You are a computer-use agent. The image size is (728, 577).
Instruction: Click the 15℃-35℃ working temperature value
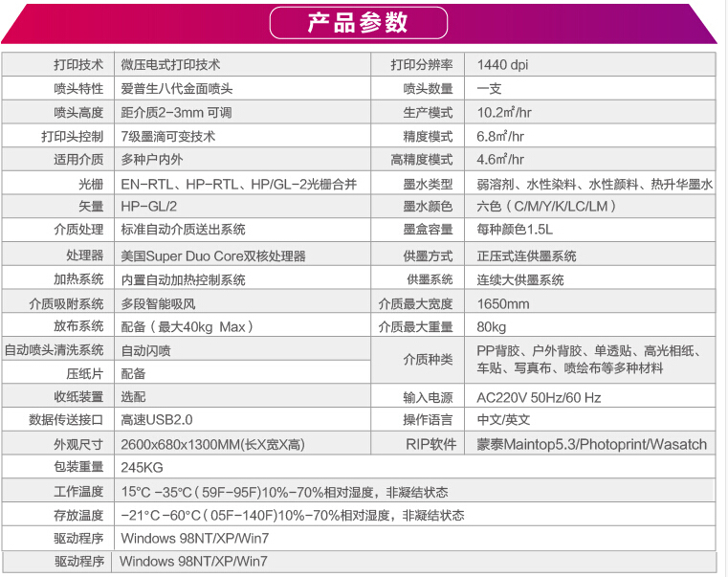[x=284, y=492]
